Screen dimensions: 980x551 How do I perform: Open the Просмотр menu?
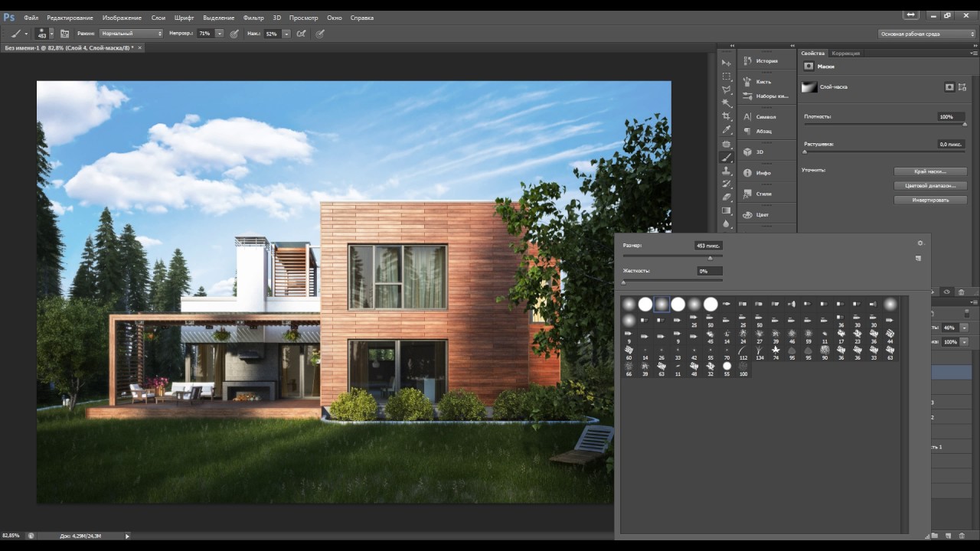[304, 17]
